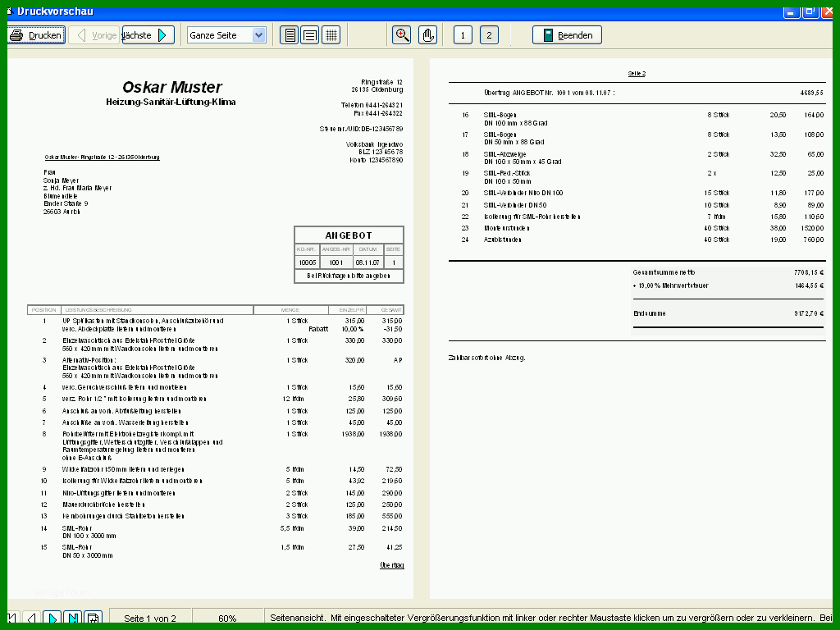
Task: Activate the hand pan tool
Action: pyautogui.click(x=427, y=35)
